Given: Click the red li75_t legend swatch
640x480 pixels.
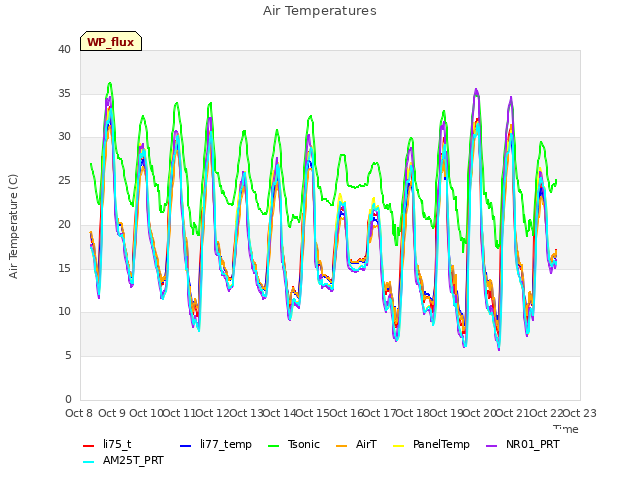Looking at the screenshot, I should coord(89,445).
